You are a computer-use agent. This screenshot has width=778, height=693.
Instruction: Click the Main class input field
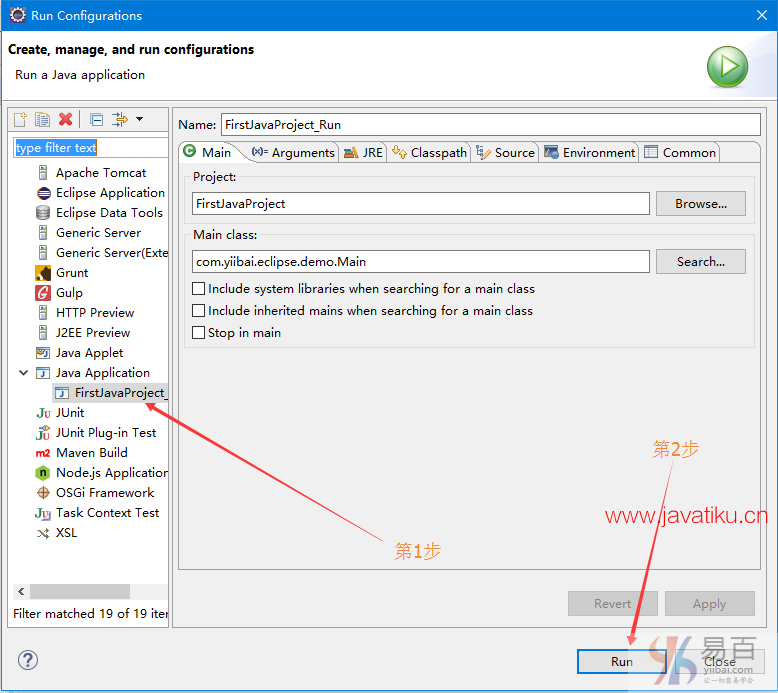(421, 262)
